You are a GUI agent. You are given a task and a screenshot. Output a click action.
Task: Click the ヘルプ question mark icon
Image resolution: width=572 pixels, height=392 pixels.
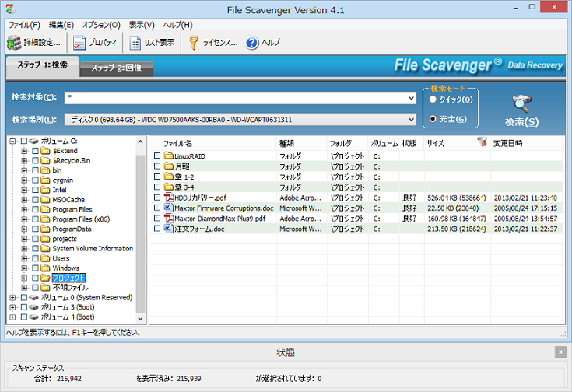(252, 43)
